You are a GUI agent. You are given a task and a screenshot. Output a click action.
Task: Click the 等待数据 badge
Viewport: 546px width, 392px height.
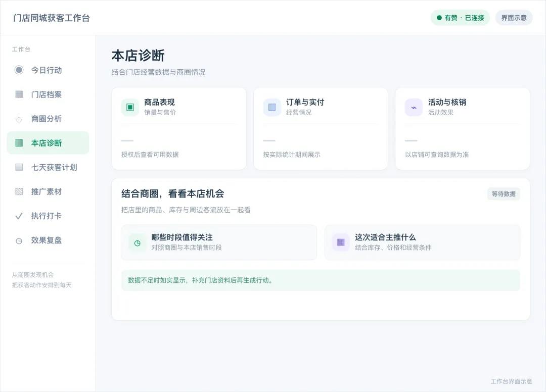[x=504, y=194]
